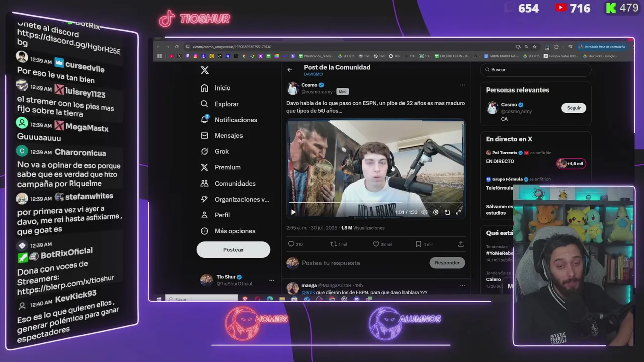Expand video to fullscreen

tap(458, 212)
